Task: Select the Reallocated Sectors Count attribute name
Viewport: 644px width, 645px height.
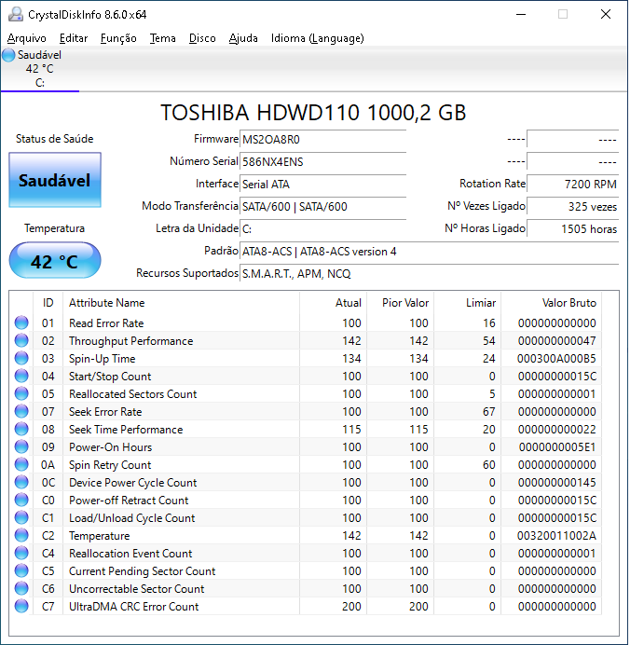Action: (x=133, y=394)
